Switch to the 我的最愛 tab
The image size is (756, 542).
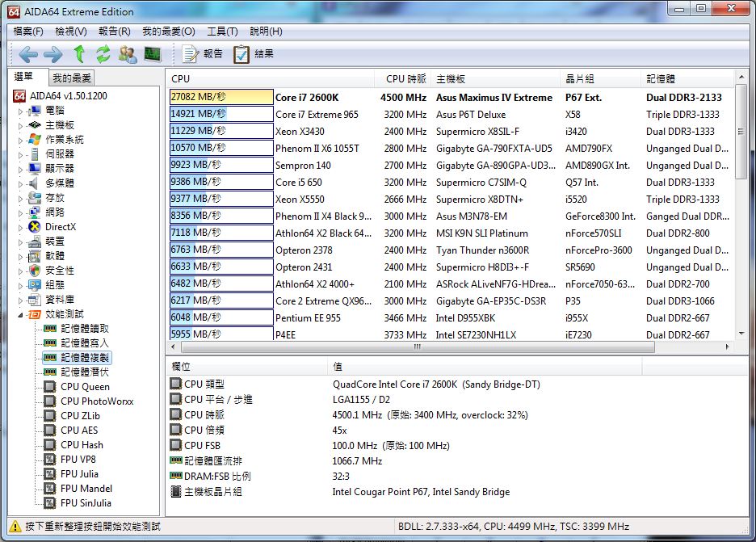point(71,78)
